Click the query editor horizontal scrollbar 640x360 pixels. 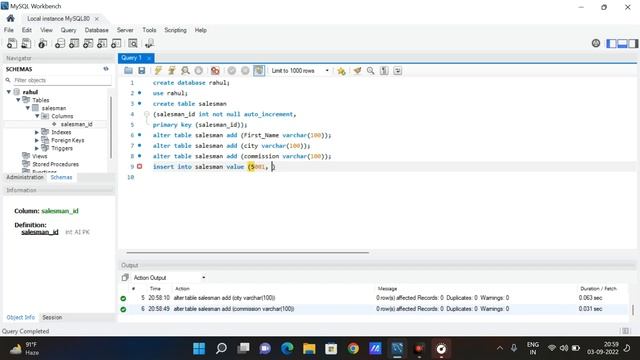click(248, 253)
